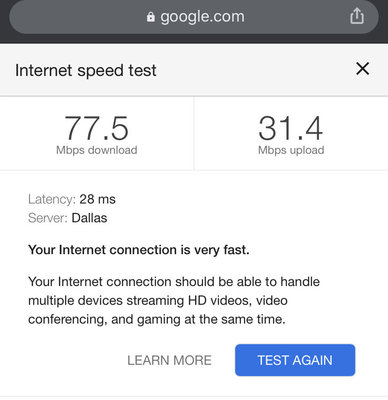Tap the google.com address bar

194,17
